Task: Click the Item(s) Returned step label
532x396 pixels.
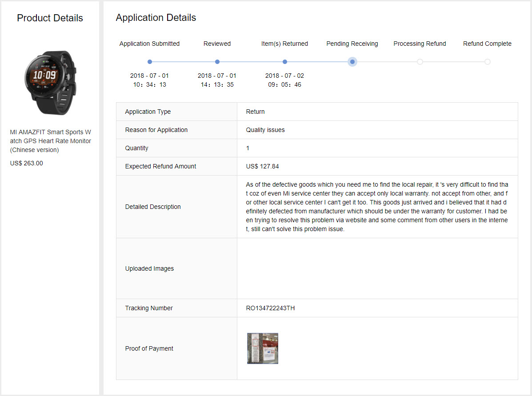Action: 284,44
